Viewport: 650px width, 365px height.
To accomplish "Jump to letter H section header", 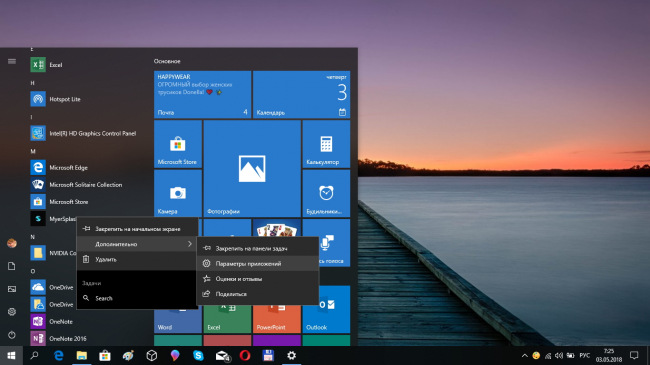I will pyautogui.click(x=32, y=83).
